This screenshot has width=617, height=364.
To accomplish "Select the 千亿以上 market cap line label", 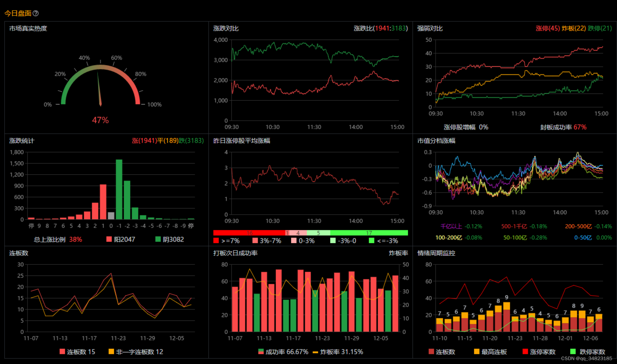I will coord(451,226).
